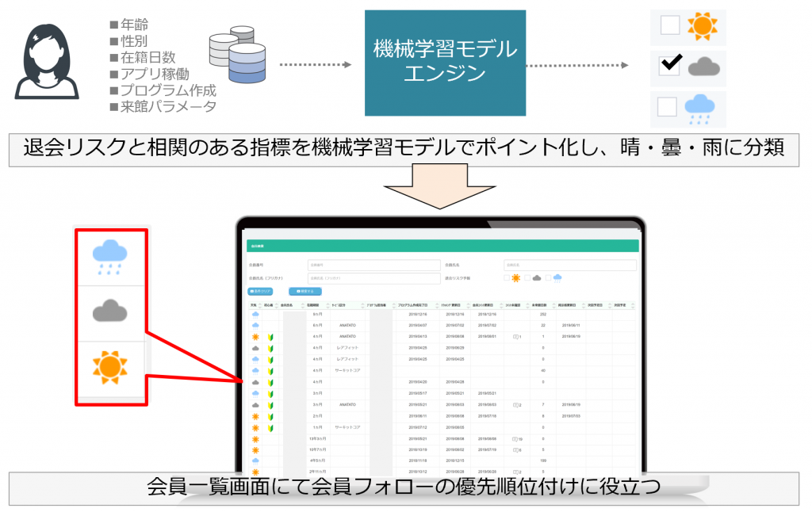Viewport: 812px width, 512px height.
Task: Click the 機械学習モデルエンジン teal box
Action: pos(445,62)
